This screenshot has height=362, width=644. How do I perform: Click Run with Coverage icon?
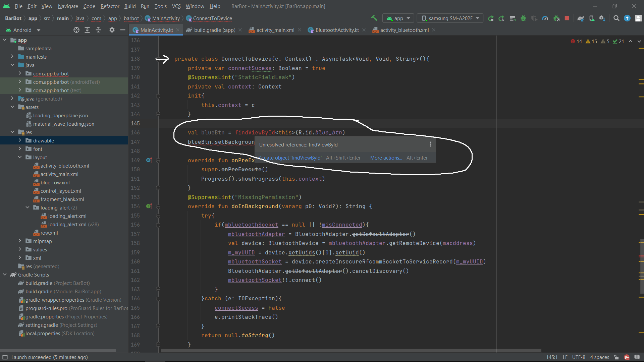(x=534, y=18)
